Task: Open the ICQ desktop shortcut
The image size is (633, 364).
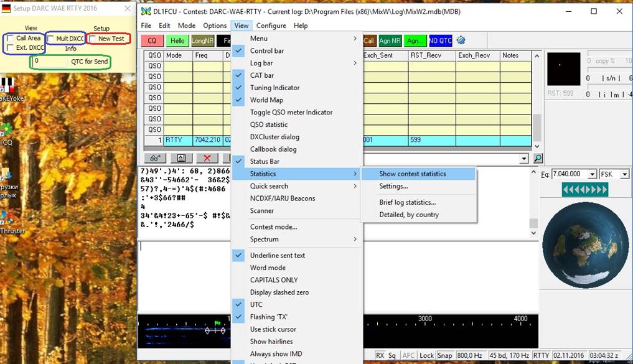Action: coord(7,132)
